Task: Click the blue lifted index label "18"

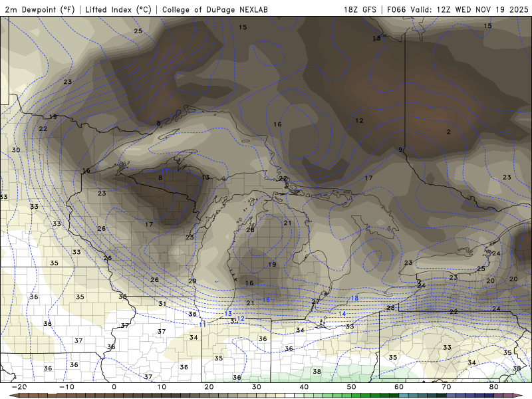Action: point(354,298)
